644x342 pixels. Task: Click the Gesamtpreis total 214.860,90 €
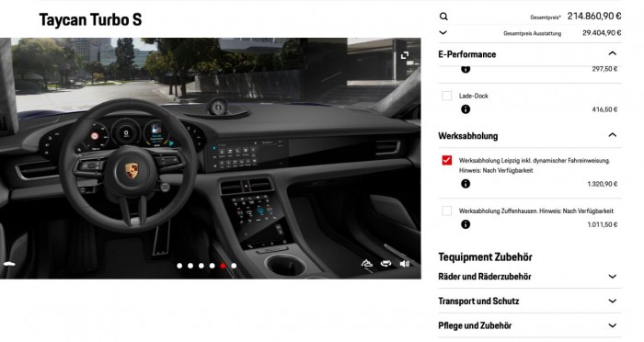[x=594, y=16]
